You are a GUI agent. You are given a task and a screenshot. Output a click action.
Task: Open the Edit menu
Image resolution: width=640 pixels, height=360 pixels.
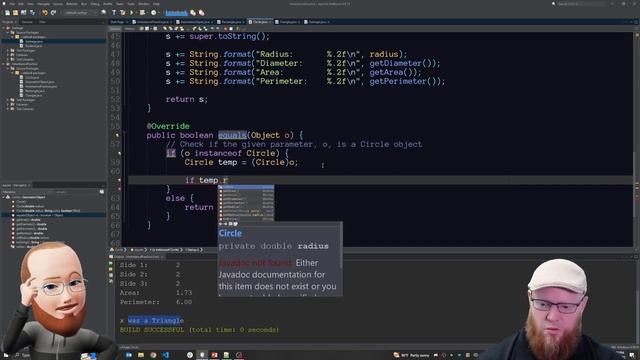[22, 4]
